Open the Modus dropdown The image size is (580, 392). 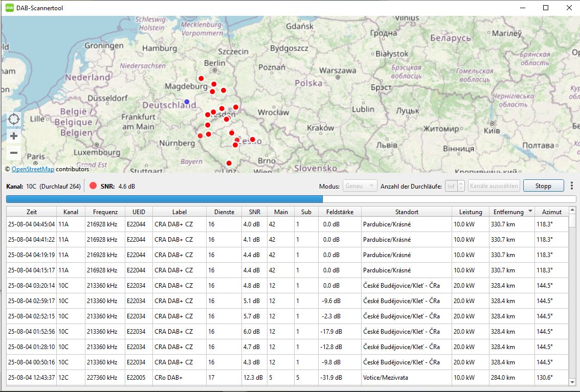click(x=360, y=186)
